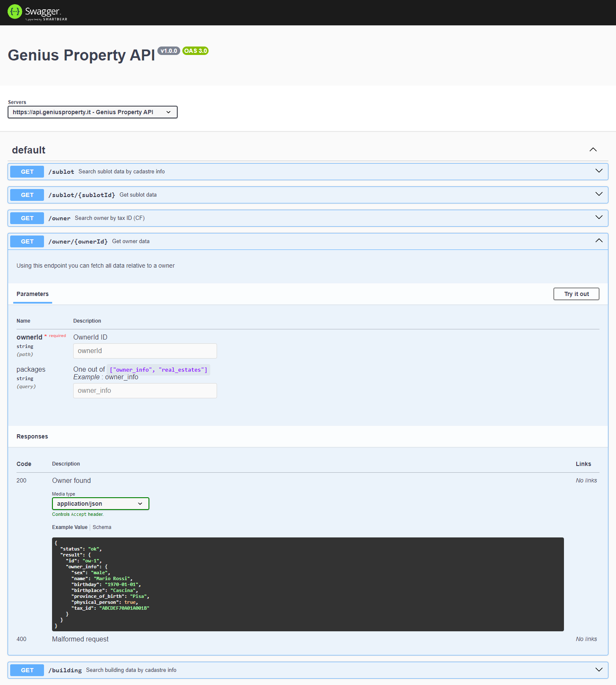The image size is (616, 685).
Task: Click the v1.0.0 version badge
Action: pos(169,51)
